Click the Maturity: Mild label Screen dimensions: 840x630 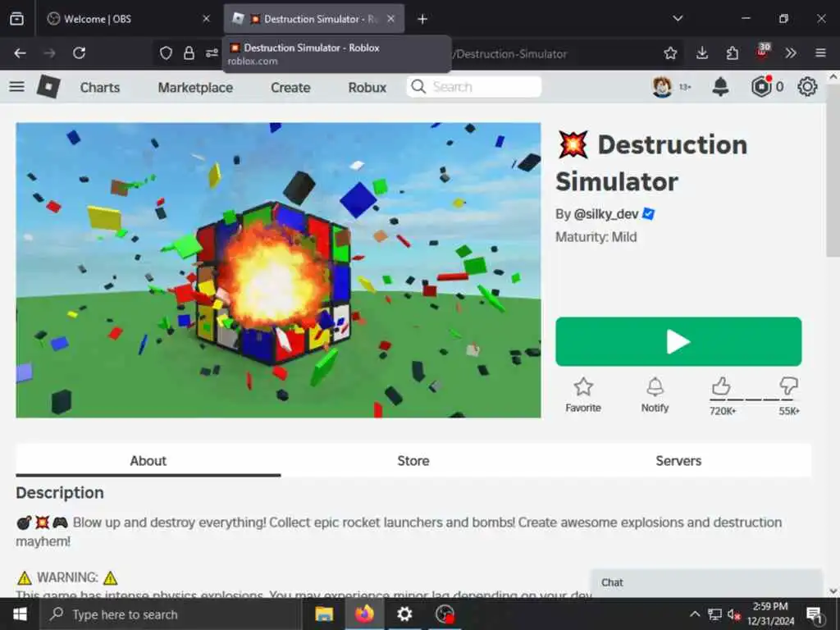[x=596, y=237]
